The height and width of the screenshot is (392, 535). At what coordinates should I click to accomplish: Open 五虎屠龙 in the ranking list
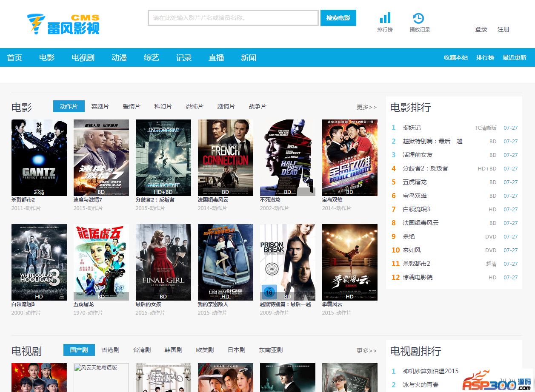pos(415,182)
